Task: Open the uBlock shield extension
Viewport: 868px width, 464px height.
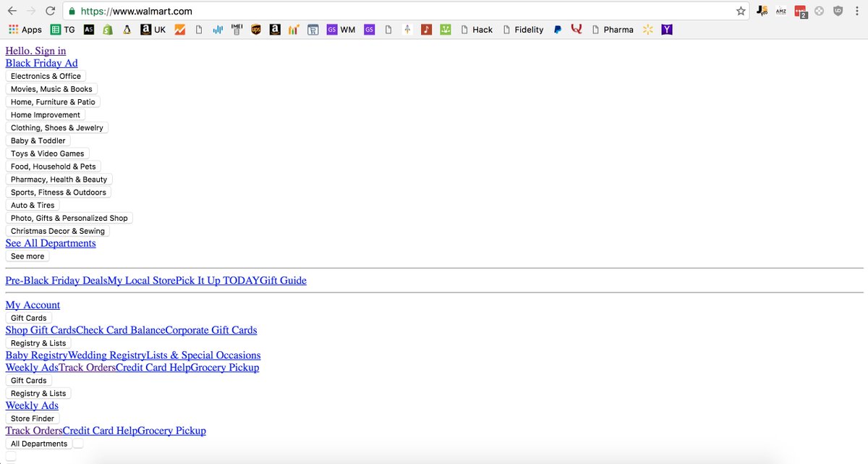Action: point(838,11)
